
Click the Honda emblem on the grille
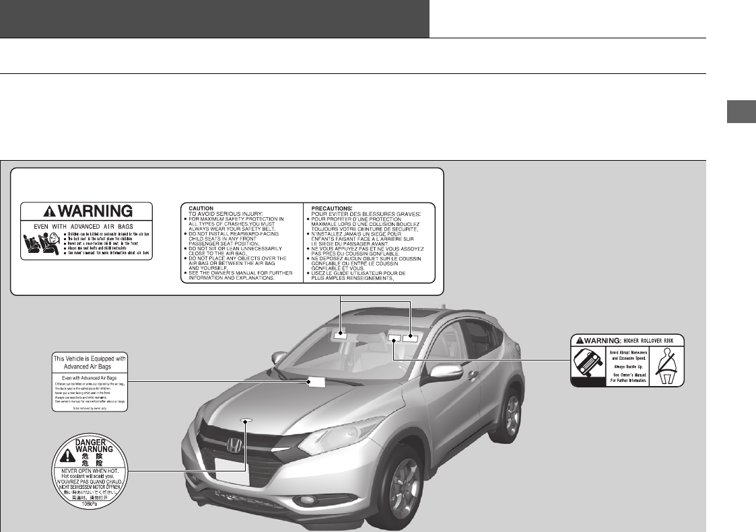[x=234, y=446]
